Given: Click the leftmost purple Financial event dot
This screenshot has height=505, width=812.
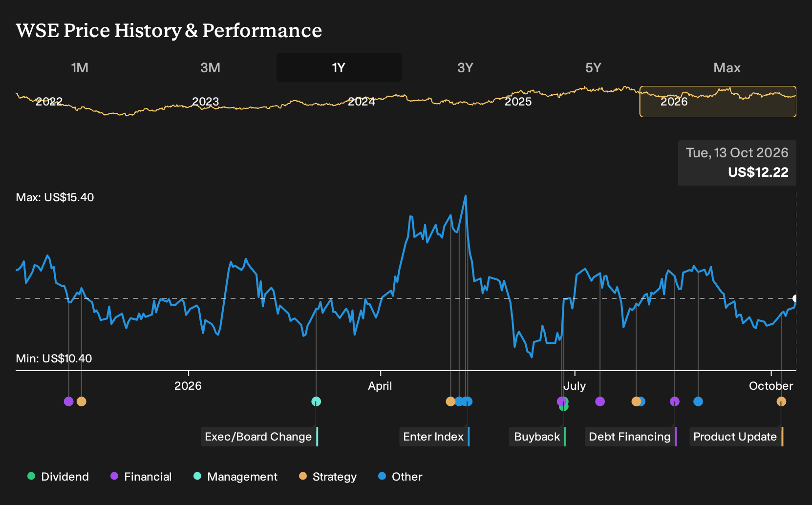Looking at the screenshot, I should coord(68,401).
